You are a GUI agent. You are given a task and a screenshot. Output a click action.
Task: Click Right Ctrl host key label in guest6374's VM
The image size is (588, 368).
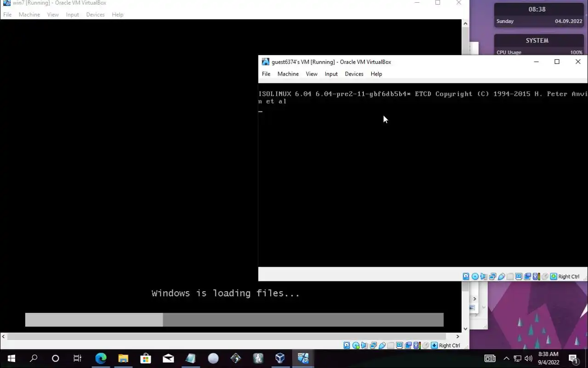(569, 276)
